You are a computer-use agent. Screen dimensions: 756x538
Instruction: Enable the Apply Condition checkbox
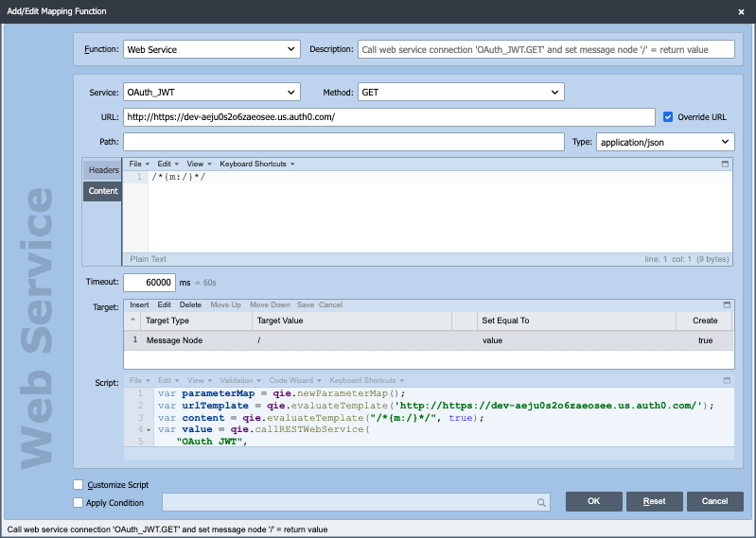[79, 502]
